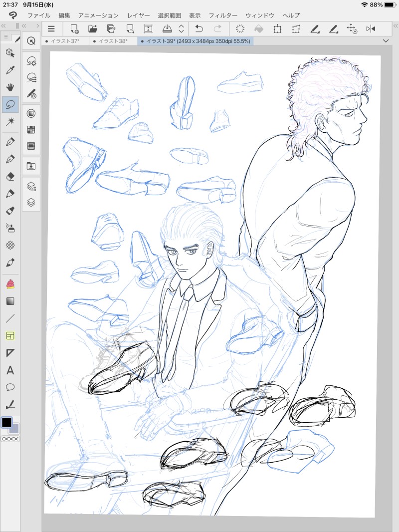Select the Operation (3D object cursor) tool
399x532 pixels.
tap(10, 53)
